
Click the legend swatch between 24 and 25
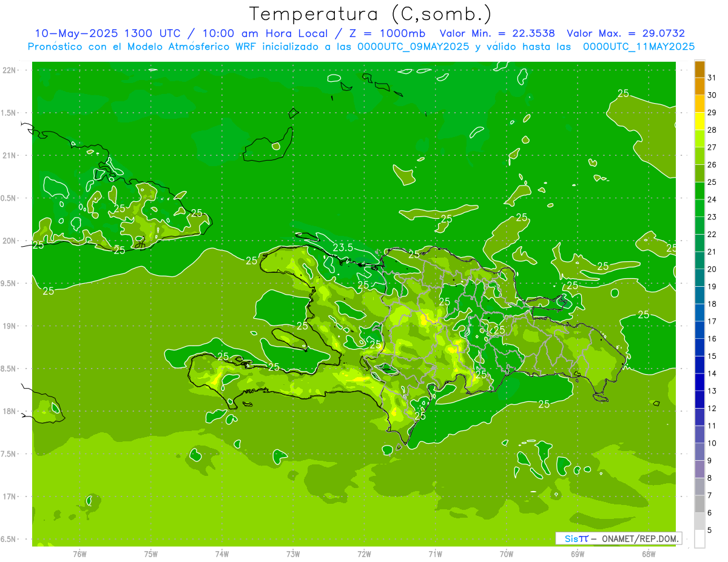[699, 190]
